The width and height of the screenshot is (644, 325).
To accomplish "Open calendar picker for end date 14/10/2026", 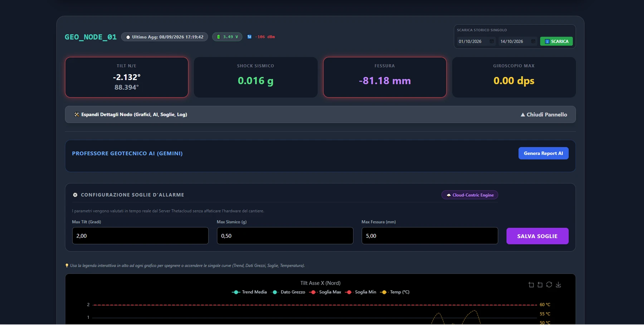I will [533, 41].
